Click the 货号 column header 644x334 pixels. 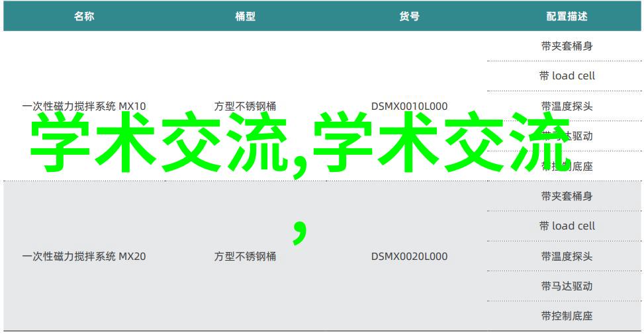coord(410,17)
